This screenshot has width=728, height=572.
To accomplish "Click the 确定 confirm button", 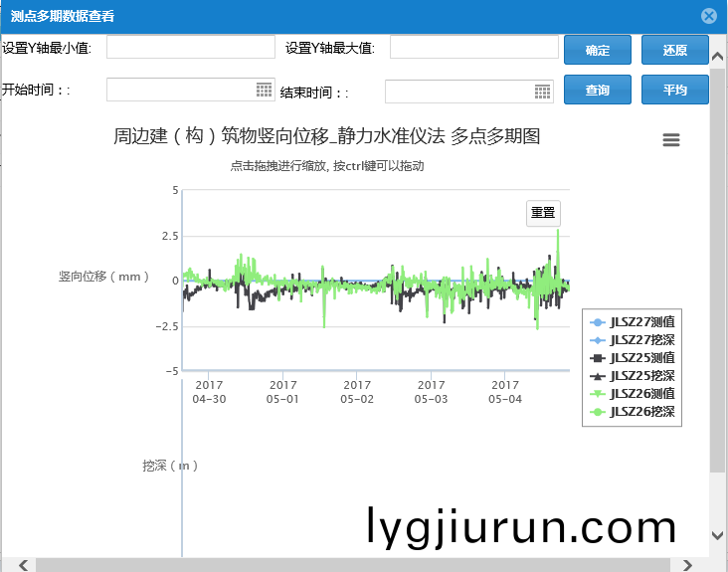I will (598, 50).
